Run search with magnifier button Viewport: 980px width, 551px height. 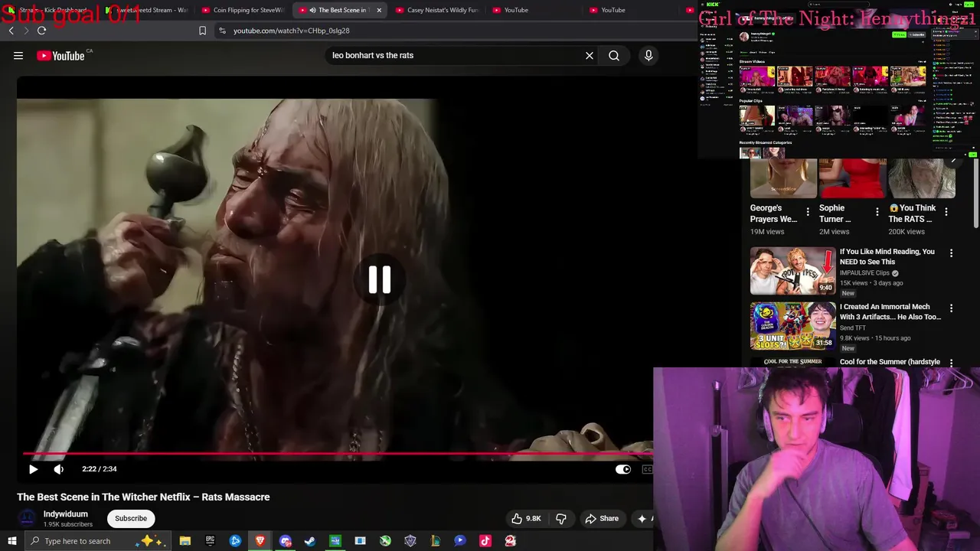[614, 55]
